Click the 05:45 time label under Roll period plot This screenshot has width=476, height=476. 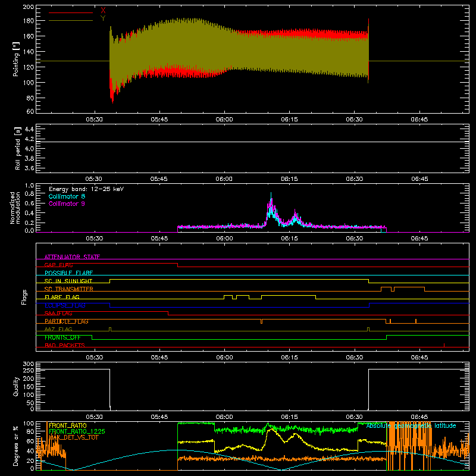pos(159,179)
